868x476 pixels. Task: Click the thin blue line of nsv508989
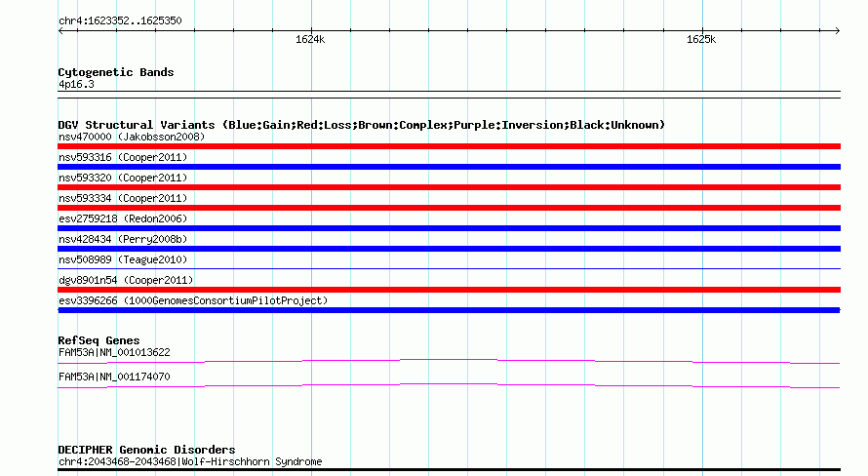pos(449,269)
